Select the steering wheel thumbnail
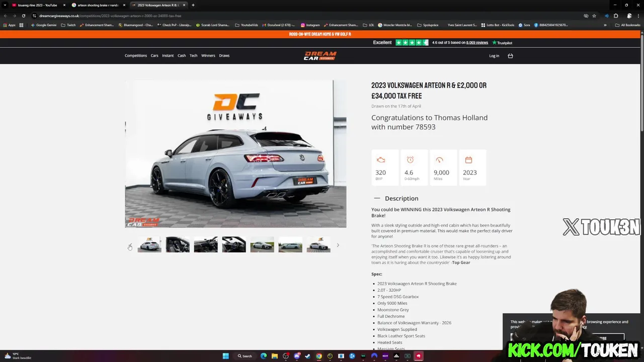Screen dimensions: 644x362 pos(234,245)
